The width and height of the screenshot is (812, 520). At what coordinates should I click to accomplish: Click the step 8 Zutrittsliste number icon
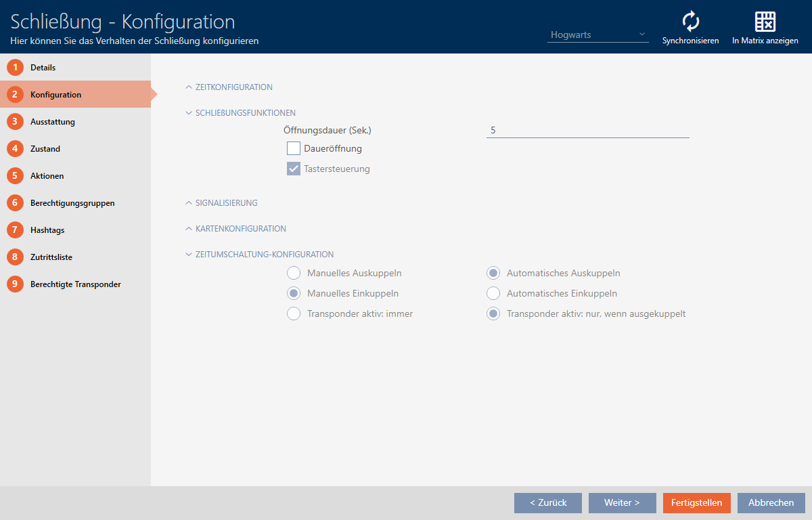click(15, 257)
